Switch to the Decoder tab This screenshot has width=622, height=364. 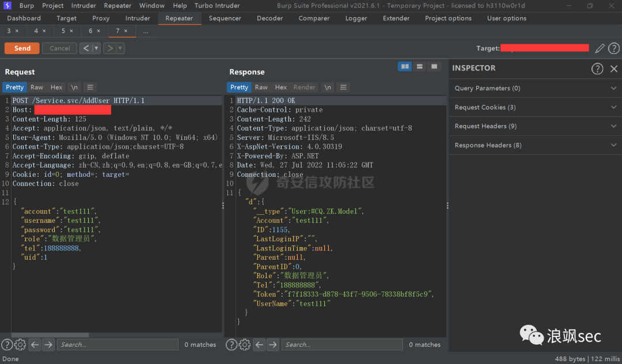tap(270, 18)
